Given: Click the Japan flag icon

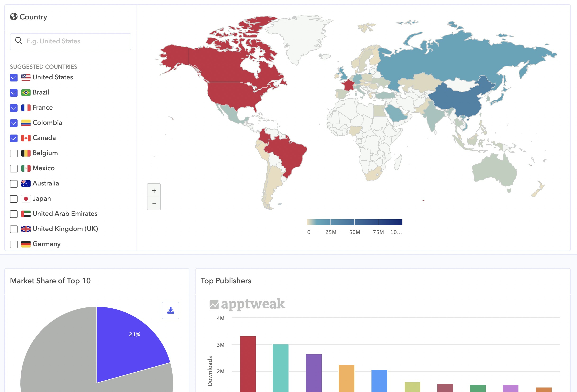Looking at the screenshot, I should point(26,198).
